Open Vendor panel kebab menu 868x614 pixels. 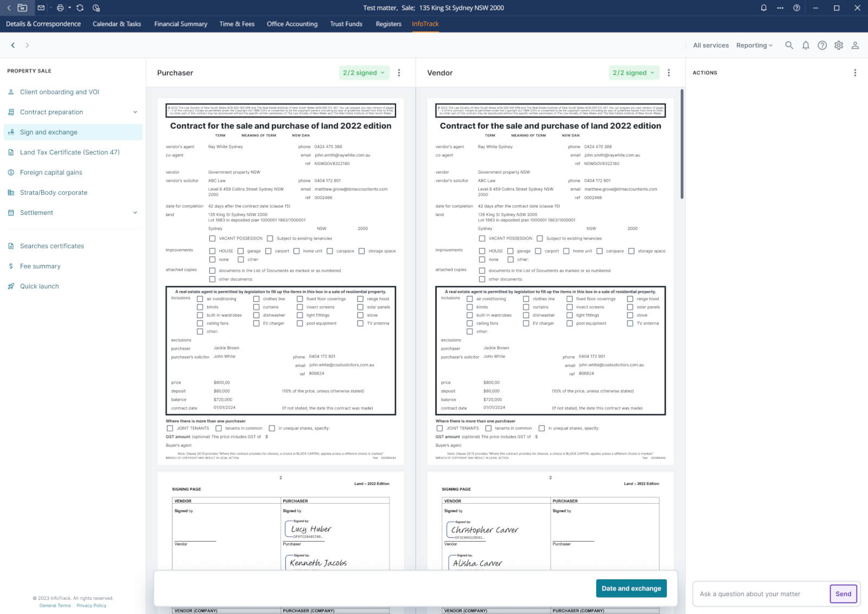pyautogui.click(x=669, y=73)
